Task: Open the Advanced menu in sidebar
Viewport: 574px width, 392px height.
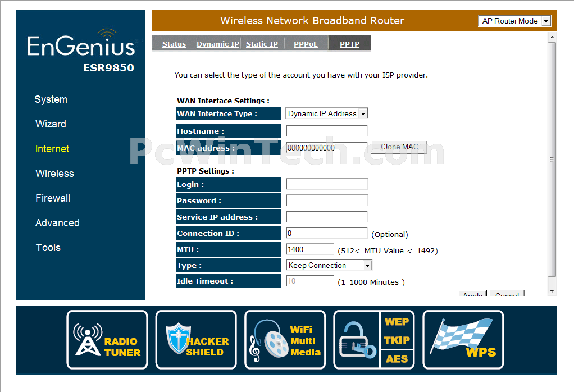Action: [57, 223]
